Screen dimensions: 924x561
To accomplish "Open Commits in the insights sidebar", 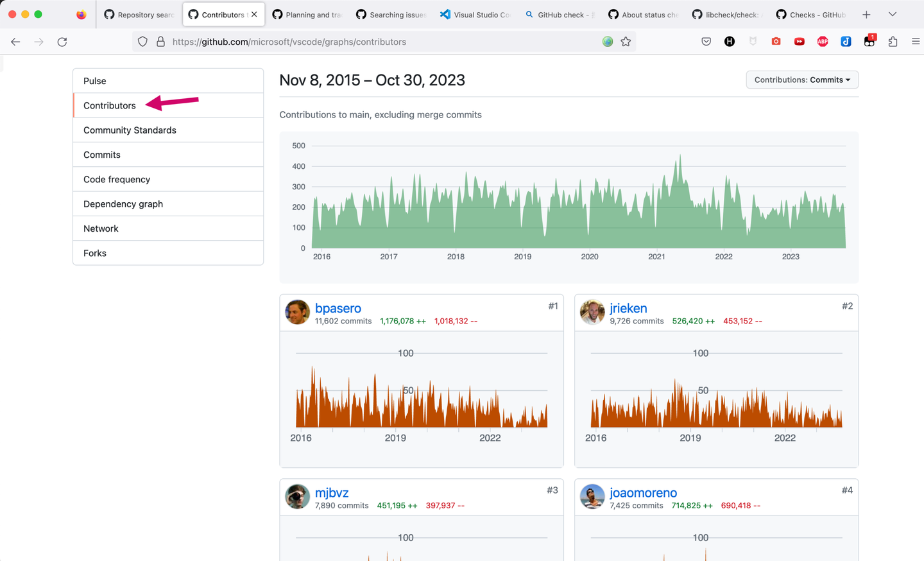I will coord(168,155).
